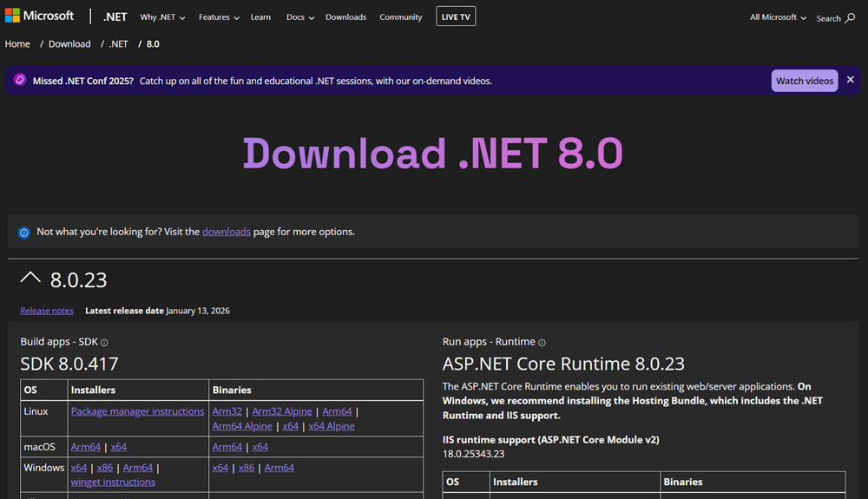
Task: Open the Learn menu item
Action: pos(260,17)
